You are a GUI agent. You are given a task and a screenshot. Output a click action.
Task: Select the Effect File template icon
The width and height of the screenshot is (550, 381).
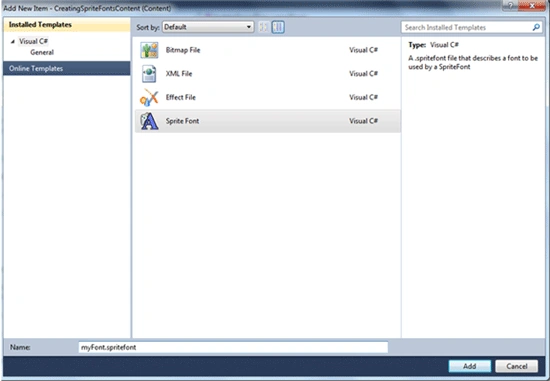coord(149,97)
